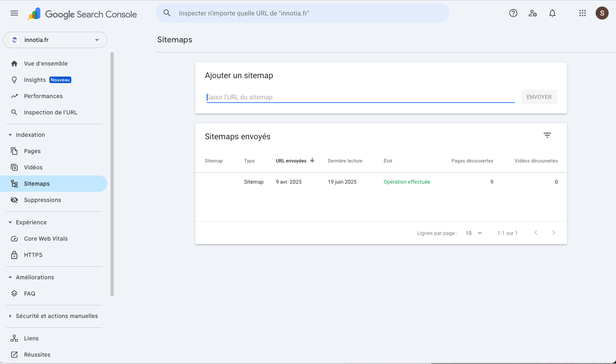Open the HTTPS padlock report

[14, 254]
